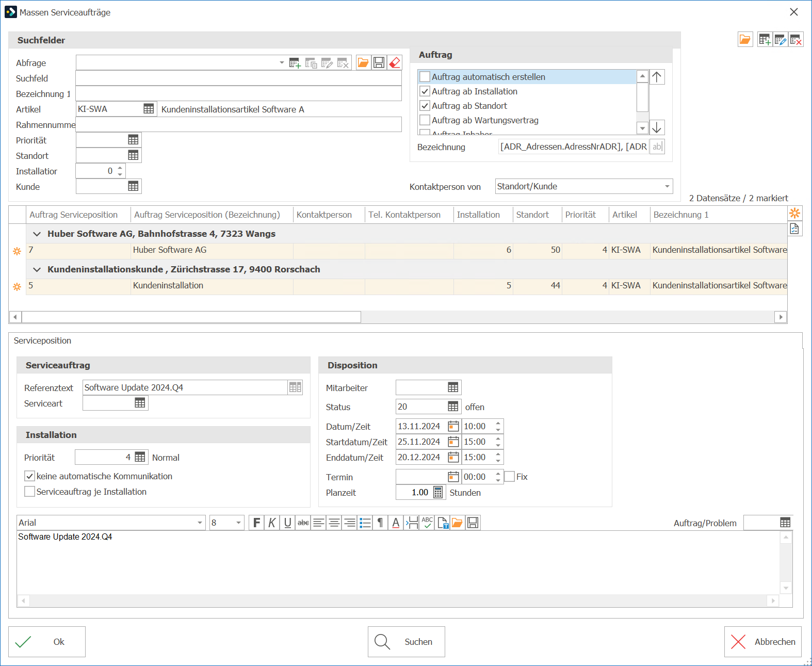Open the Kunde lookup table
Viewport: 812px width, 666px height.
(x=133, y=186)
